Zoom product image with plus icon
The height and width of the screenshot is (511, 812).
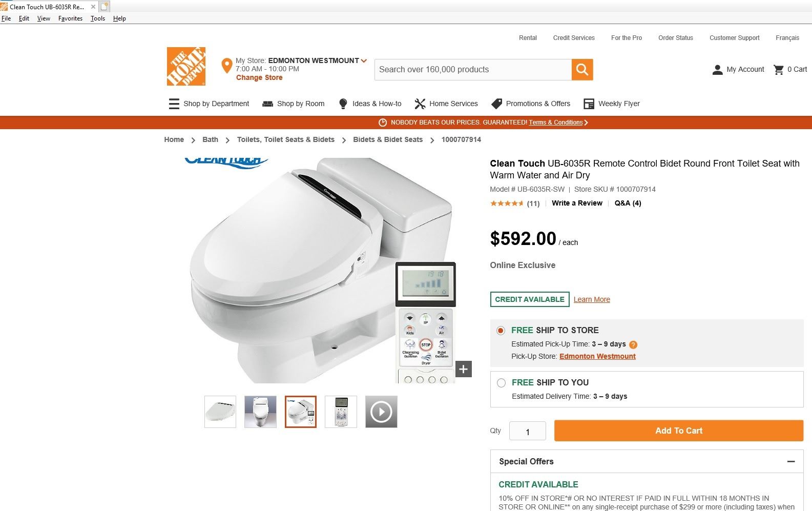[463, 369]
